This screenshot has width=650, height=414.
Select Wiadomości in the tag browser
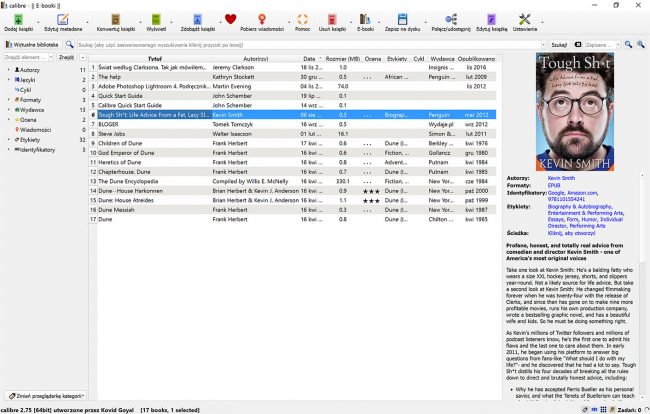[x=35, y=130]
